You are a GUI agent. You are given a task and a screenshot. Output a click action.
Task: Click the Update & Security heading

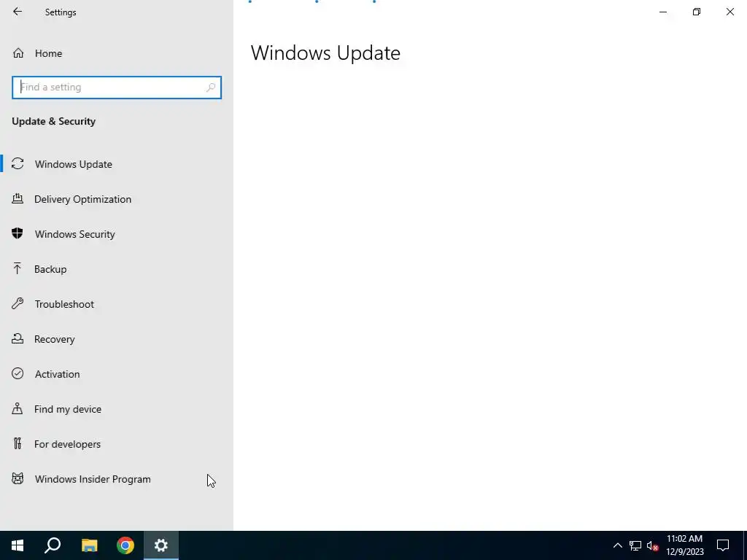[x=53, y=121]
